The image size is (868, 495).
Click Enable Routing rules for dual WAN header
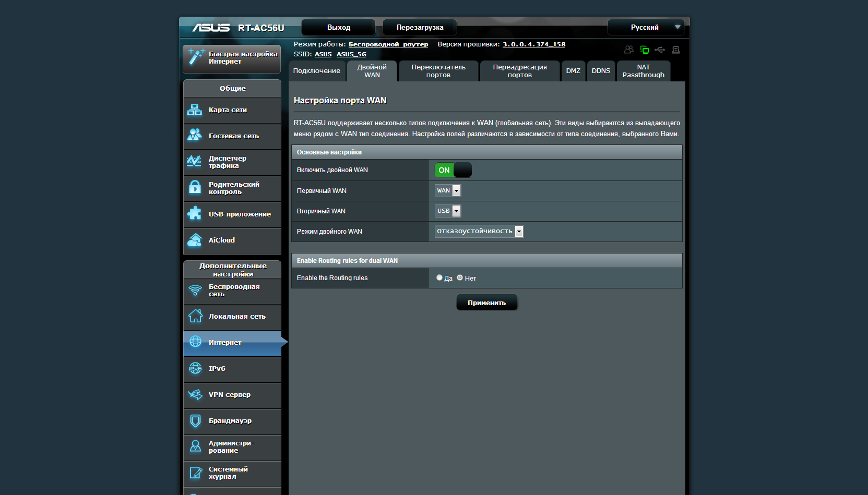(x=487, y=261)
